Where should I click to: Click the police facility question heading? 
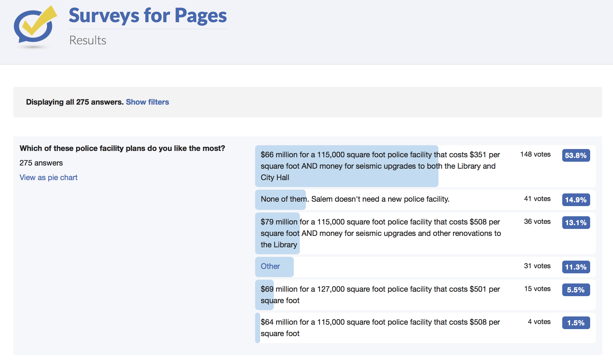coord(122,148)
